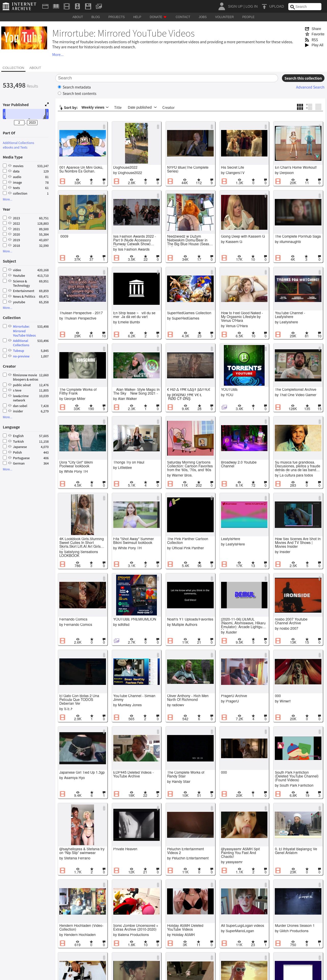Expand collection description with More link

pos(58,55)
